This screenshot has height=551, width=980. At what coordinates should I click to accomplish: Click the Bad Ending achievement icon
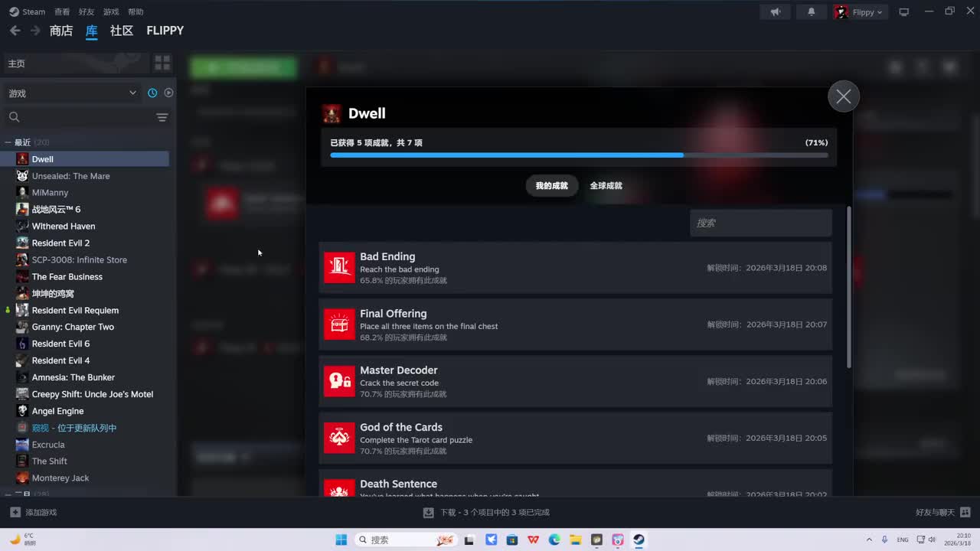[x=339, y=268]
